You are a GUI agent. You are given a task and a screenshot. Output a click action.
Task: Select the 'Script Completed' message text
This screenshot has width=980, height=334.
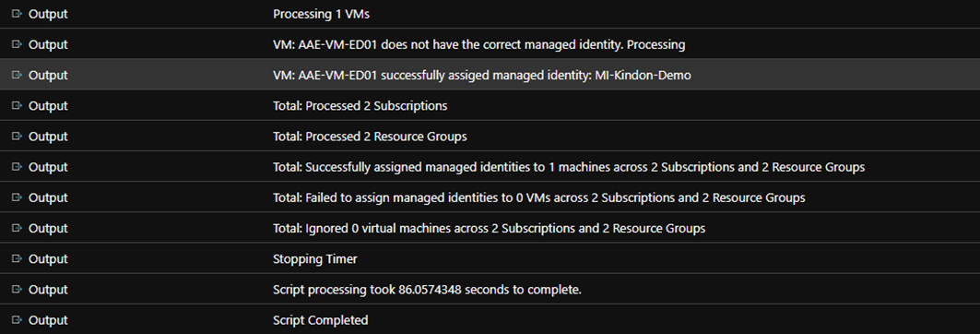point(321,320)
